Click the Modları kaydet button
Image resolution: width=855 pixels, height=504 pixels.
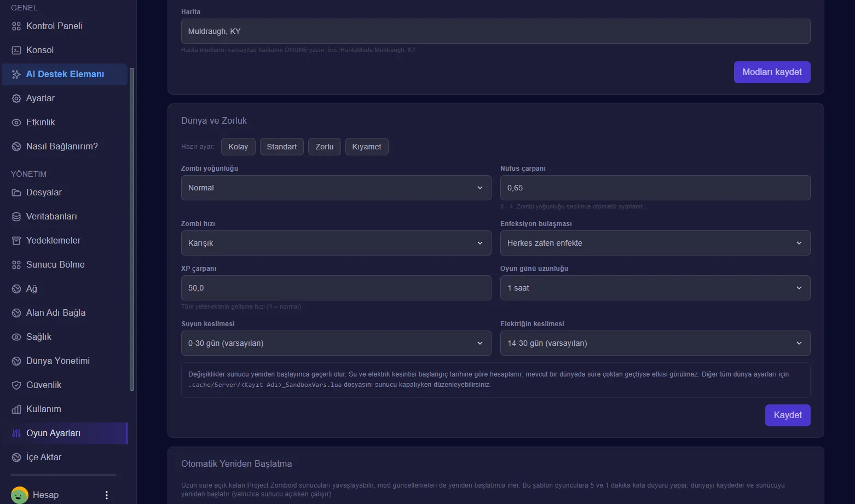click(x=772, y=72)
